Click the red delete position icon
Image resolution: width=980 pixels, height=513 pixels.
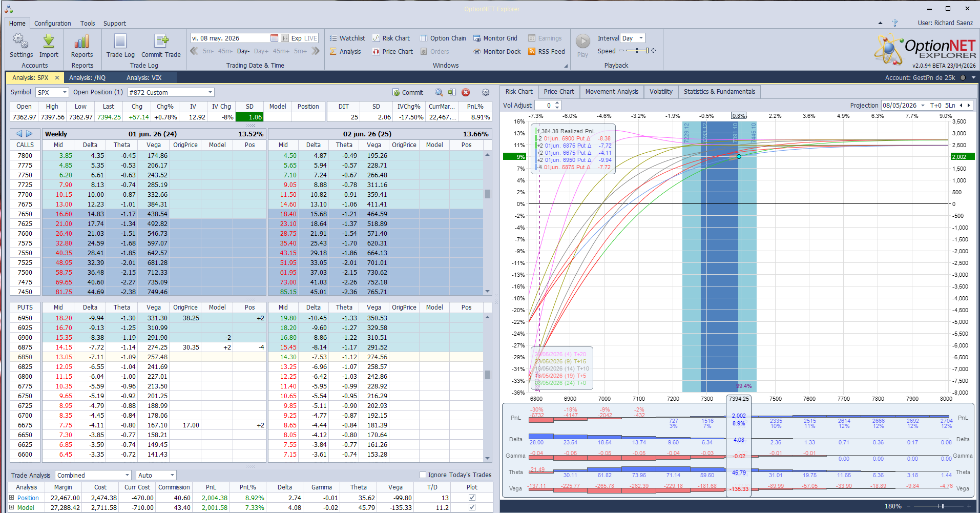(466, 92)
